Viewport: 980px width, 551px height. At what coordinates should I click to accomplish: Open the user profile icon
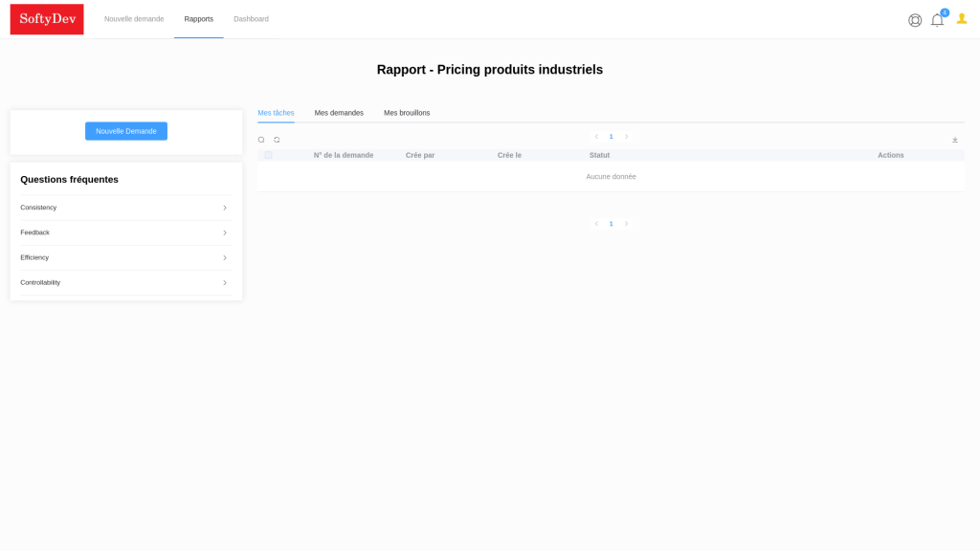tap(962, 19)
